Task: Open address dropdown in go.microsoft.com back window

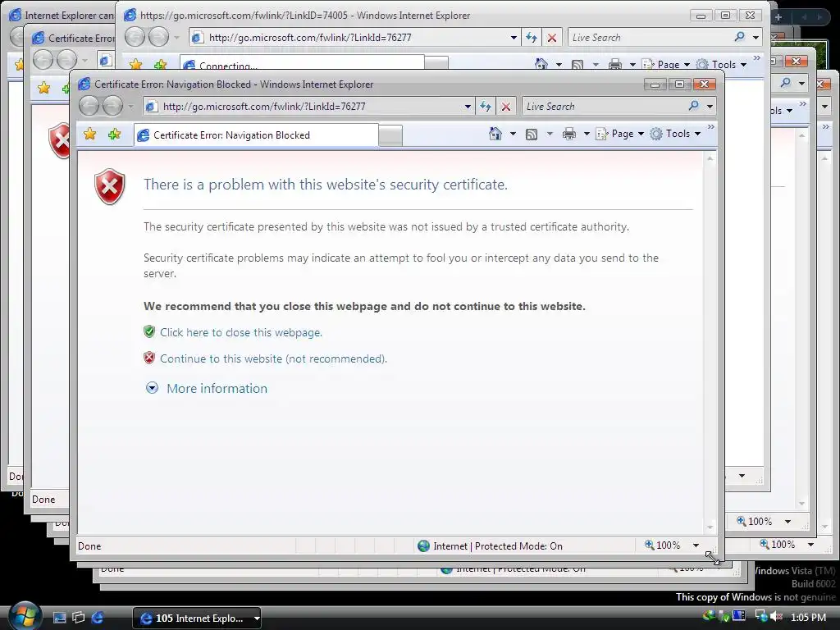Action: pos(514,38)
